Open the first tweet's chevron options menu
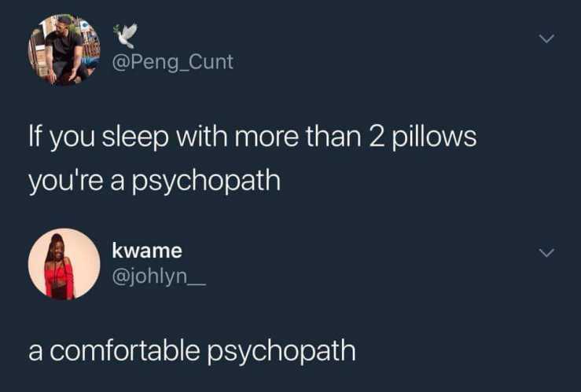581x392 pixels. (546, 38)
